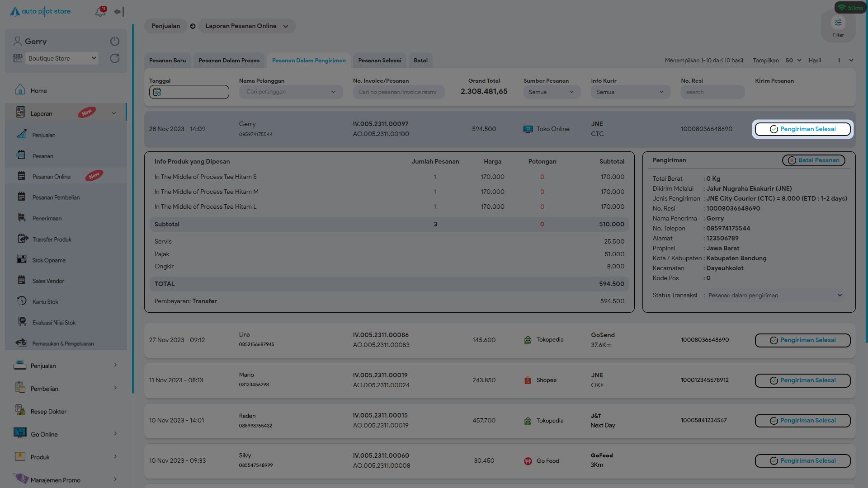
Task: Open Resep Dokter menu item
Action: 48,412
